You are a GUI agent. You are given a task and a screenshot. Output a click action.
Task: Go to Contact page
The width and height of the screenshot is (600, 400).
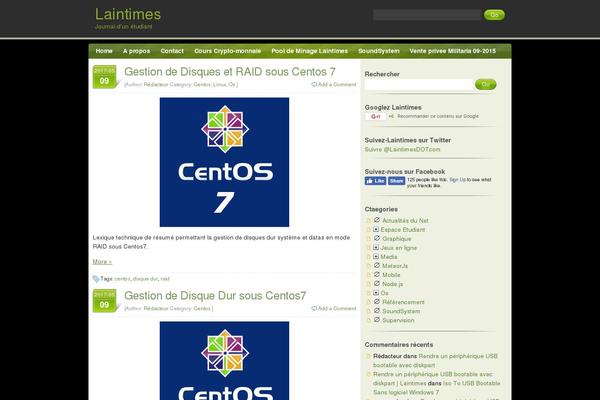coord(172,51)
